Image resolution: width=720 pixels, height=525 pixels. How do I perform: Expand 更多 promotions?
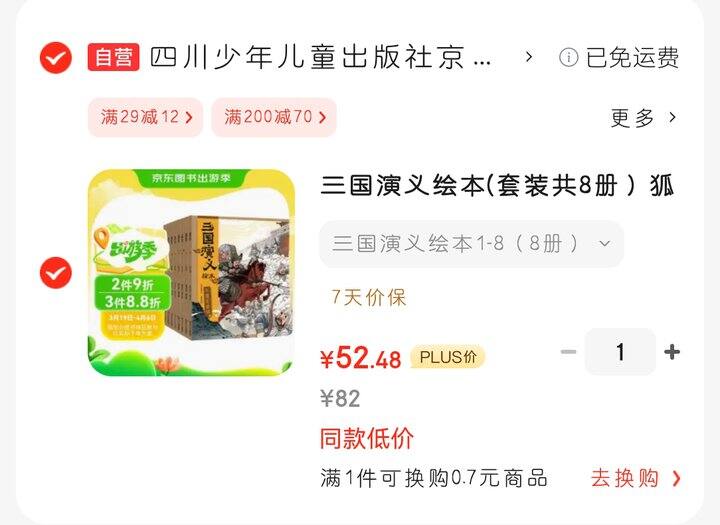point(643,118)
